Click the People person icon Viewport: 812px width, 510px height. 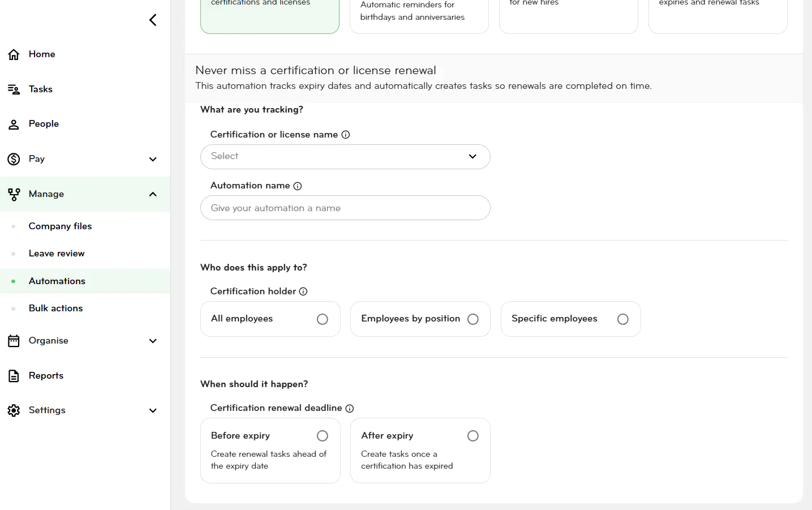[14, 125]
